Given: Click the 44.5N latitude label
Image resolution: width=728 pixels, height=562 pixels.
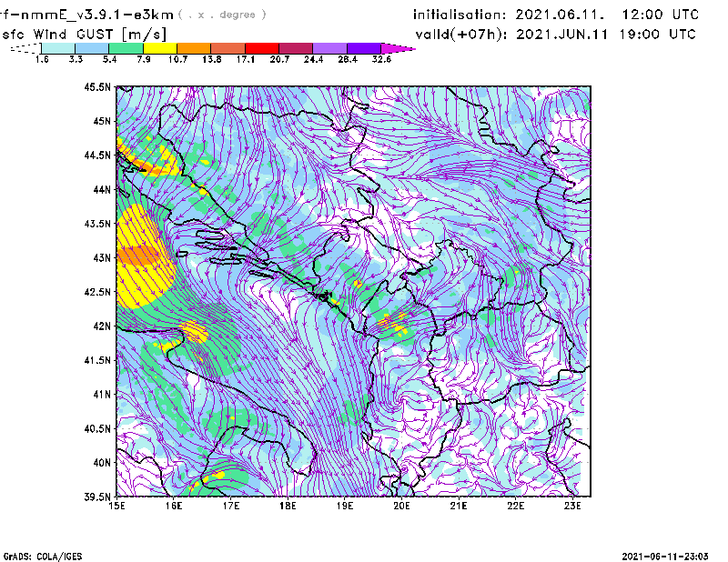Looking at the screenshot, I should click(x=97, y=155).
